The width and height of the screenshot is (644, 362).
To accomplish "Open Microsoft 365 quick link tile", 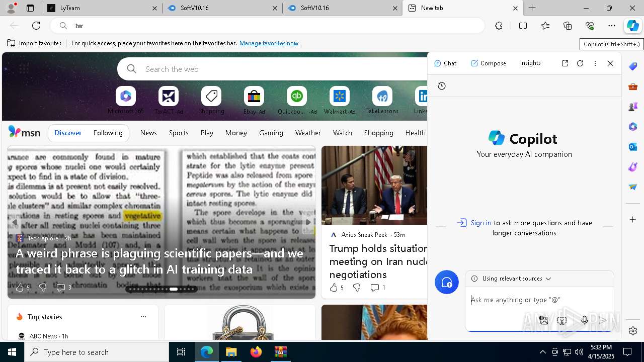I will (126, 100).
